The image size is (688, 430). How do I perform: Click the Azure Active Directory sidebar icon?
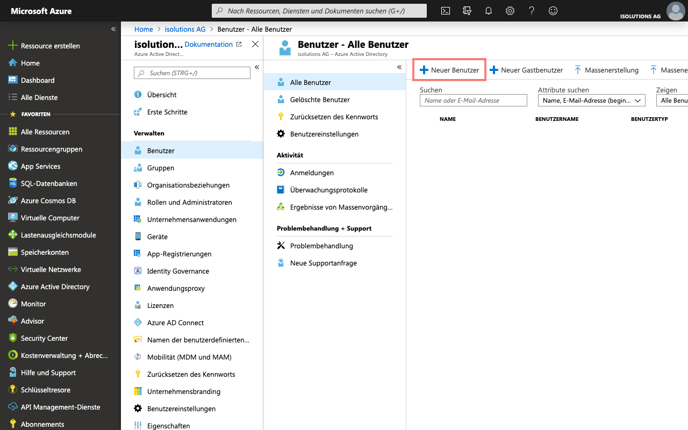click(x=13, y=286)
